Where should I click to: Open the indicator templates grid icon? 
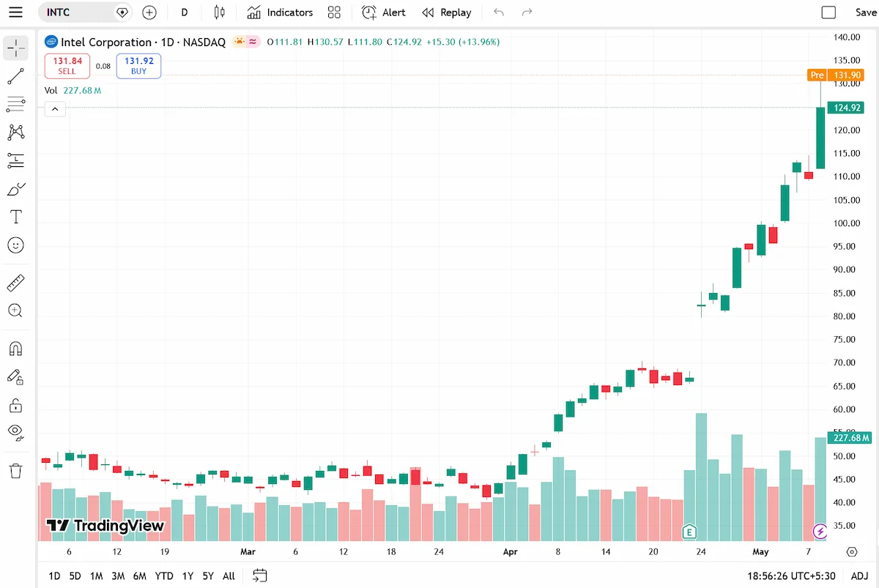pyautogui.click(x=334, y=12)
